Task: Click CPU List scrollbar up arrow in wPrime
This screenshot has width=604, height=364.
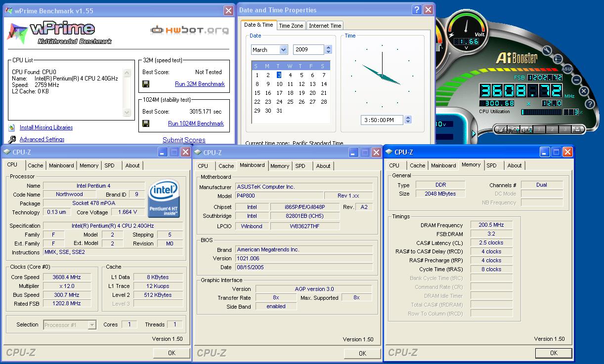Action: [x=127, y=73]
